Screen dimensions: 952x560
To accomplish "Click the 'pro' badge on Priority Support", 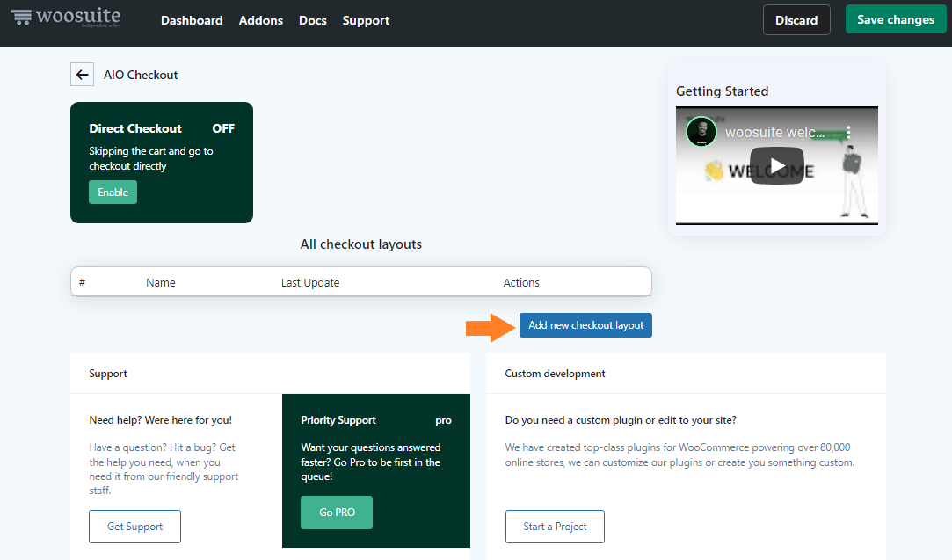I will click(443, 421).
